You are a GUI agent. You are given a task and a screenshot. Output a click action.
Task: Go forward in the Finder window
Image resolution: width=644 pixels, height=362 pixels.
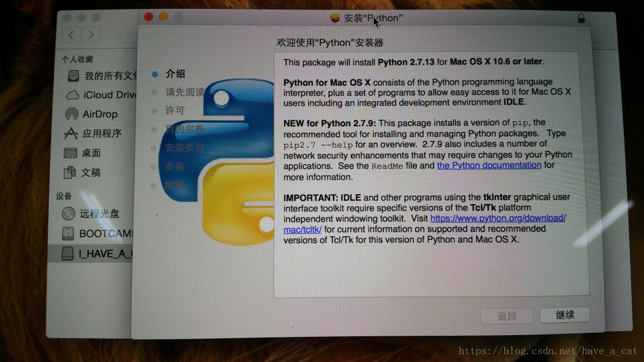pyautogui.click(x=91, y=35)
